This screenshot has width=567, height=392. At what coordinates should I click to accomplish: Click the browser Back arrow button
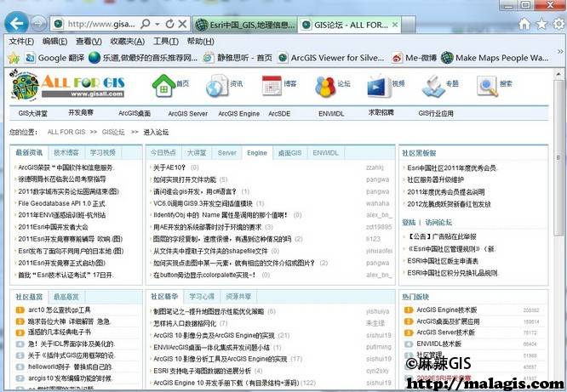coord(17,24)
